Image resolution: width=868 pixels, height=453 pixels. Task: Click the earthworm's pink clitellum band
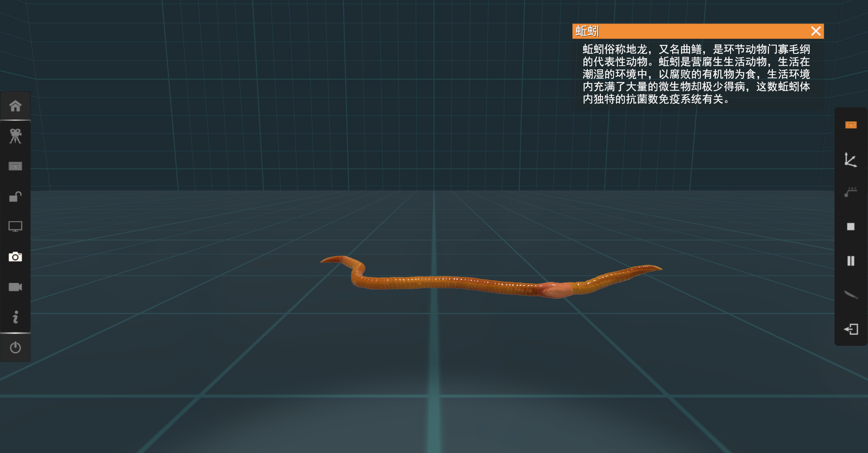(x=557, y=290)
